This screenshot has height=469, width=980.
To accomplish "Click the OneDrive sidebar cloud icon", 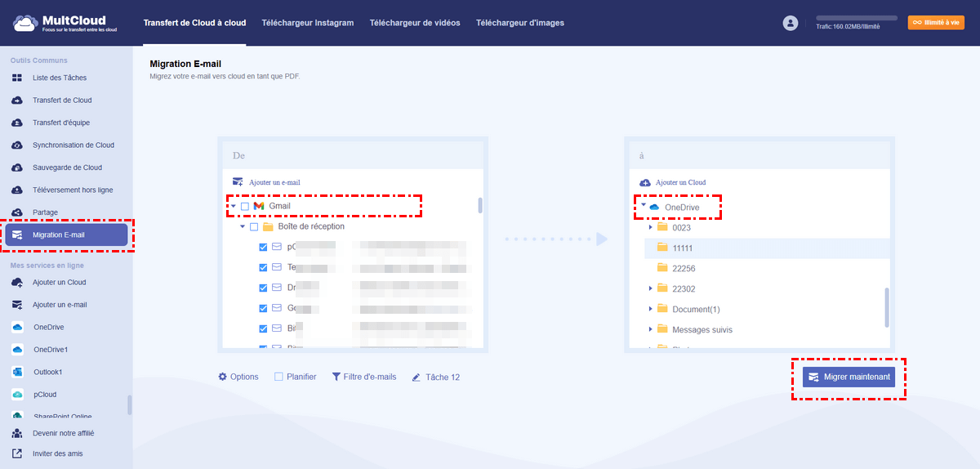I will click(x=17, y=327).
